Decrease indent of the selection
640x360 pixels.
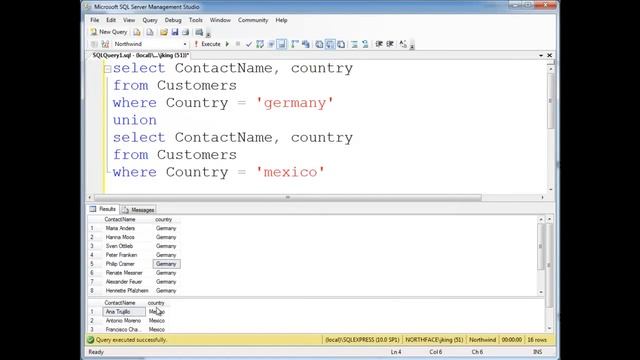pos(379,44)
